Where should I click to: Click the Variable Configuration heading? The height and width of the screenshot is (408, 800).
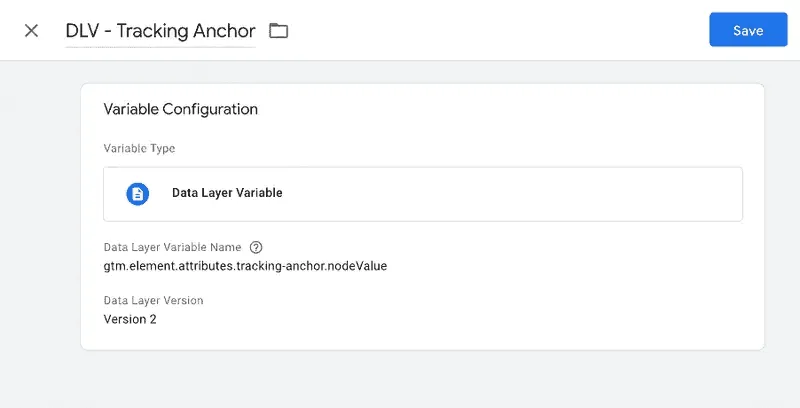tap(181, 109)
